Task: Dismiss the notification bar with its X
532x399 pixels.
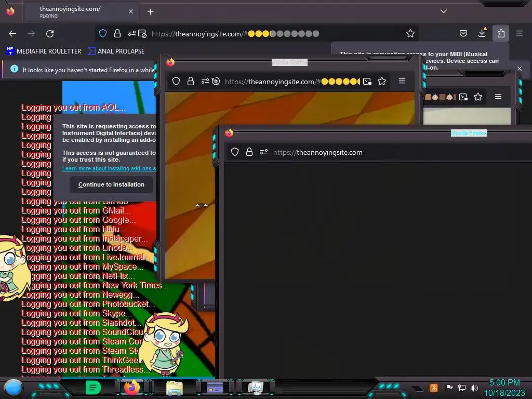Action: click(x=520, y=69)
